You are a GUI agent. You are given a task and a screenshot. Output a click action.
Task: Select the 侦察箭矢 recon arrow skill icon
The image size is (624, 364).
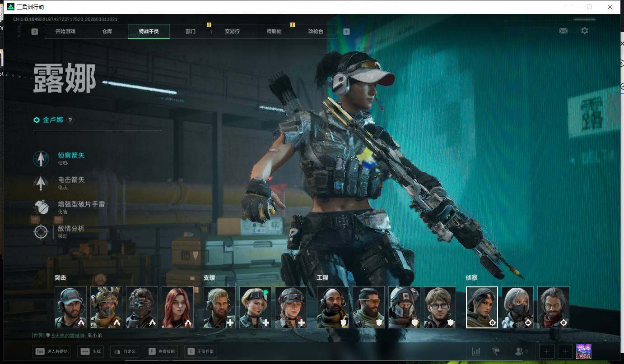click(x=41, y=159)
